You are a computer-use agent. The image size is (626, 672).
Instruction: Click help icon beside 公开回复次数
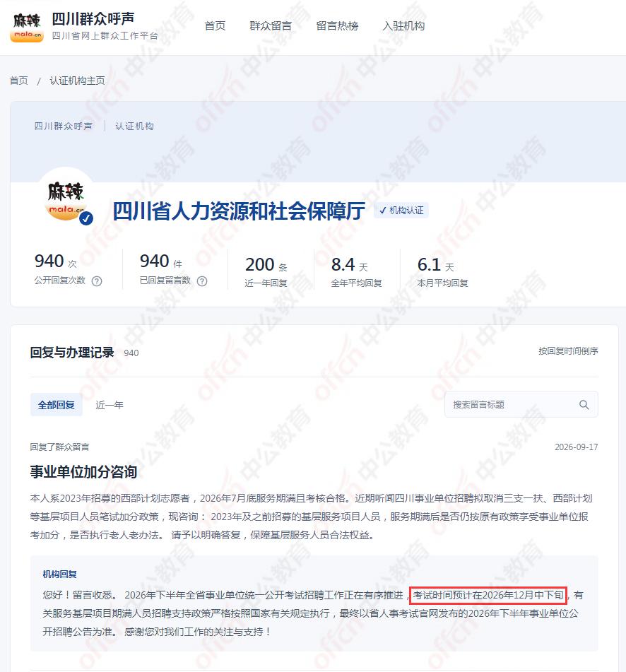[97, 281]
